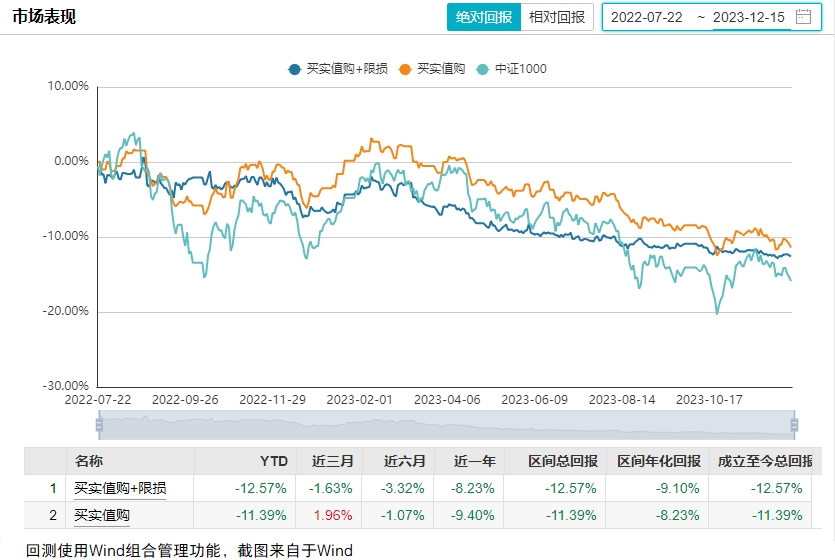Switch to the 绝对回报 tab
This screenshot has height=560, width=835.
click(484, 17)
